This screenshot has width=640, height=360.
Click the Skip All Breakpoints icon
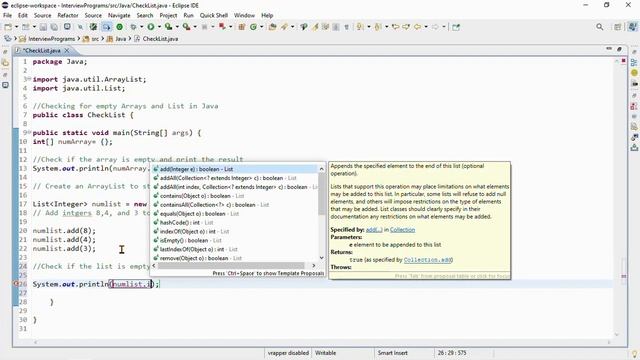[x=80, y=27]
